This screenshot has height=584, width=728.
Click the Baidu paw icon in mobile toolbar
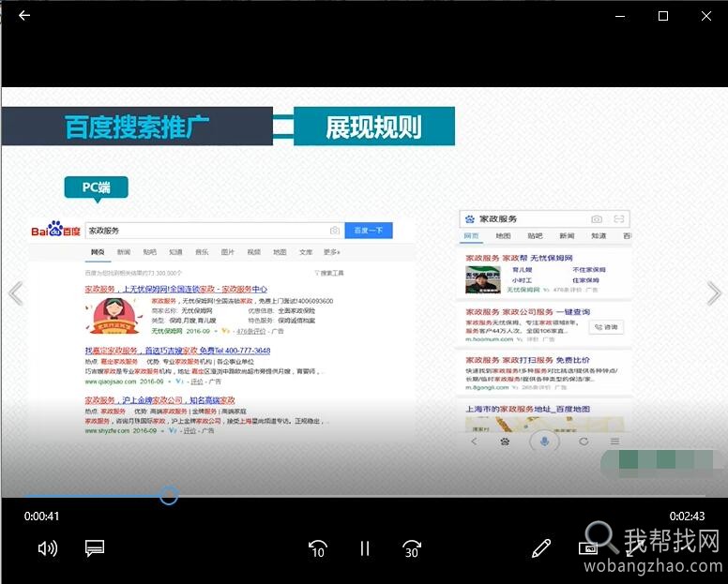[x=505, y=442]
